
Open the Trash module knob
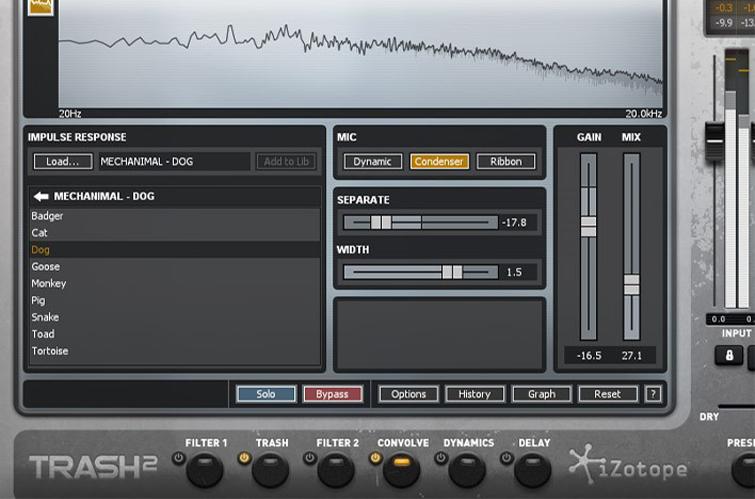[270, 470]
